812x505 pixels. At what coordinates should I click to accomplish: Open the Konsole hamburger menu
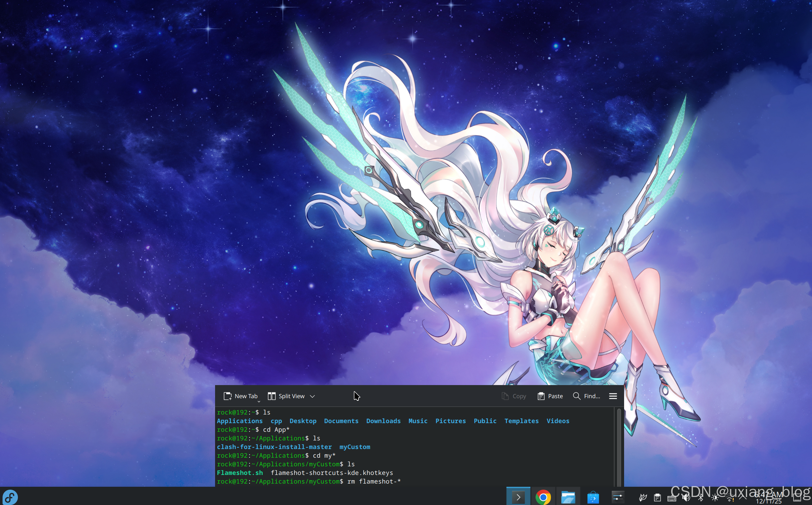(x=613, y=396)
